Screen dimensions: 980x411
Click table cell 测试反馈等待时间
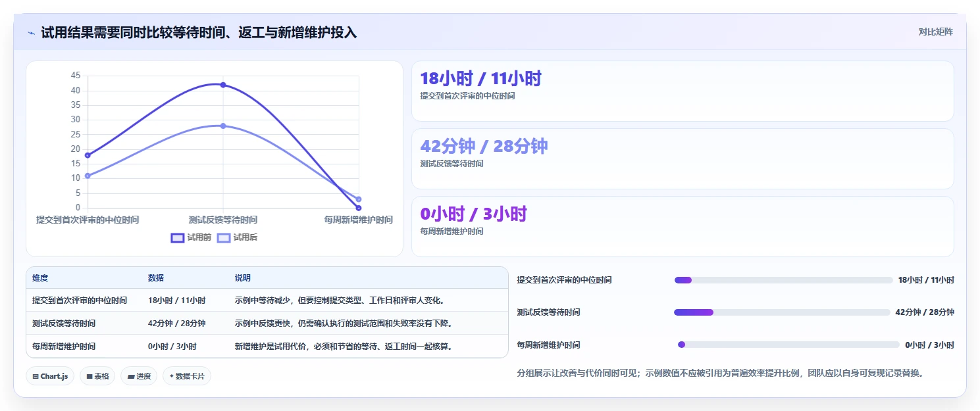click(x=64, y=324)
